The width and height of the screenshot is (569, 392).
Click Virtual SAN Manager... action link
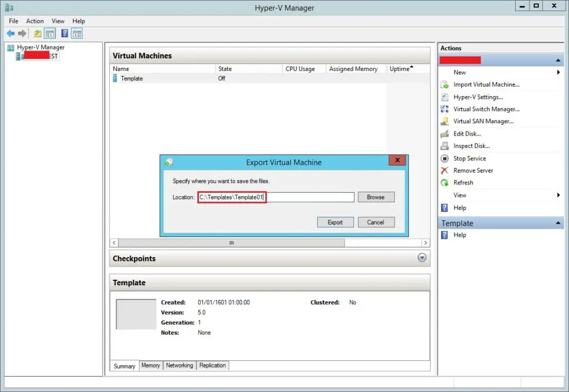483,122
